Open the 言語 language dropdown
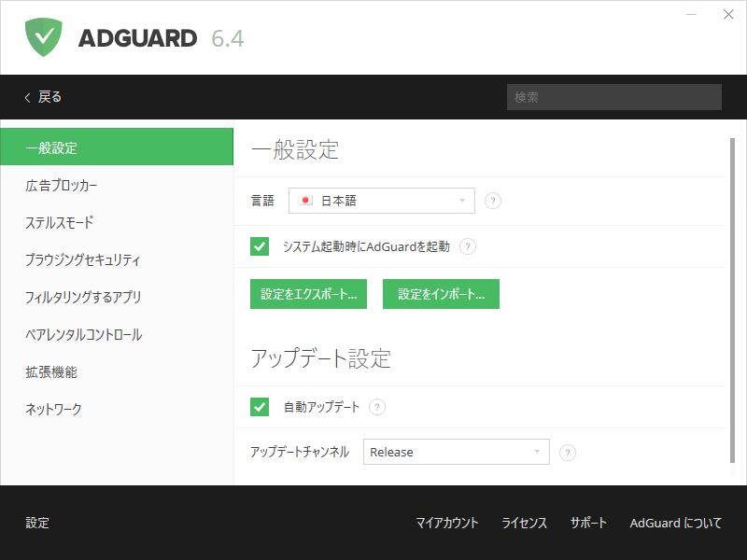The height and width of the screenshot is (560, 747). [382, 201]
